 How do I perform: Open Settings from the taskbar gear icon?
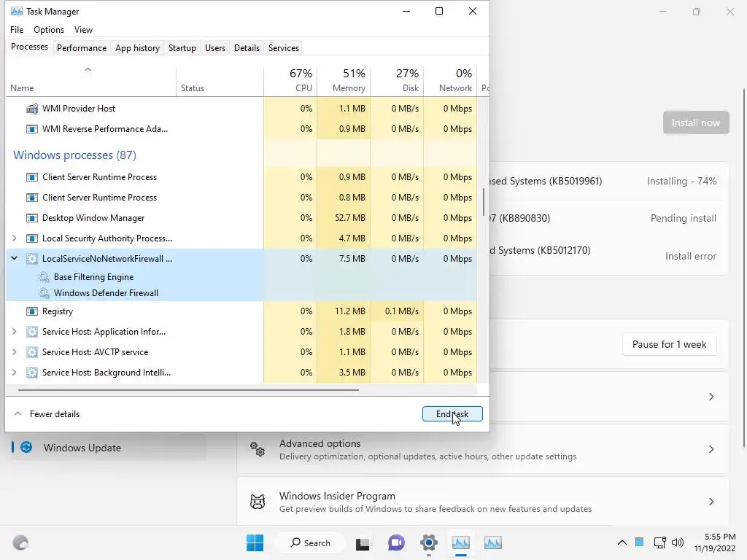(429, 542)
